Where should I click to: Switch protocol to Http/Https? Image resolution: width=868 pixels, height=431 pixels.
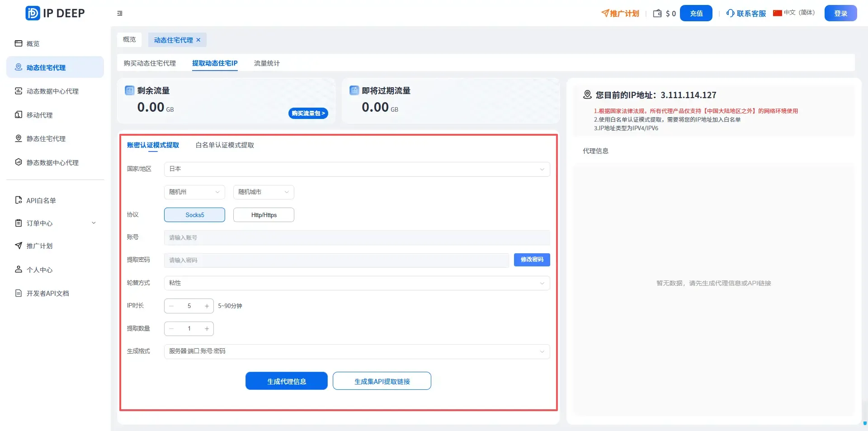coord(264,215)
